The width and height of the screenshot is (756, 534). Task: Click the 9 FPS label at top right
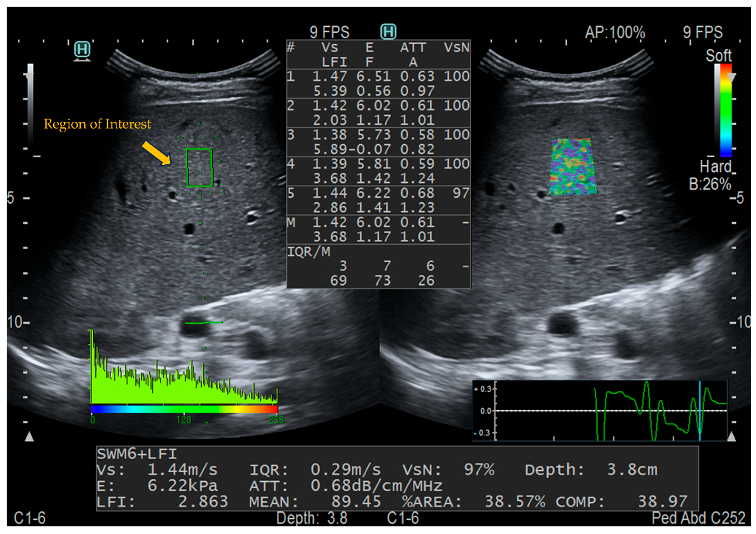[702, 32]
